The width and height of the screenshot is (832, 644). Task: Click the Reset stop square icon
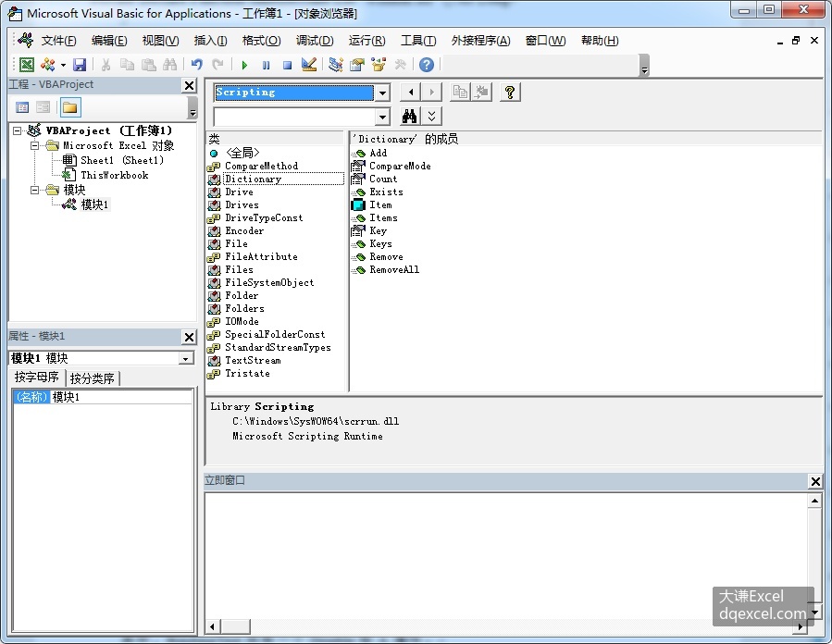[x=287, y=65]
